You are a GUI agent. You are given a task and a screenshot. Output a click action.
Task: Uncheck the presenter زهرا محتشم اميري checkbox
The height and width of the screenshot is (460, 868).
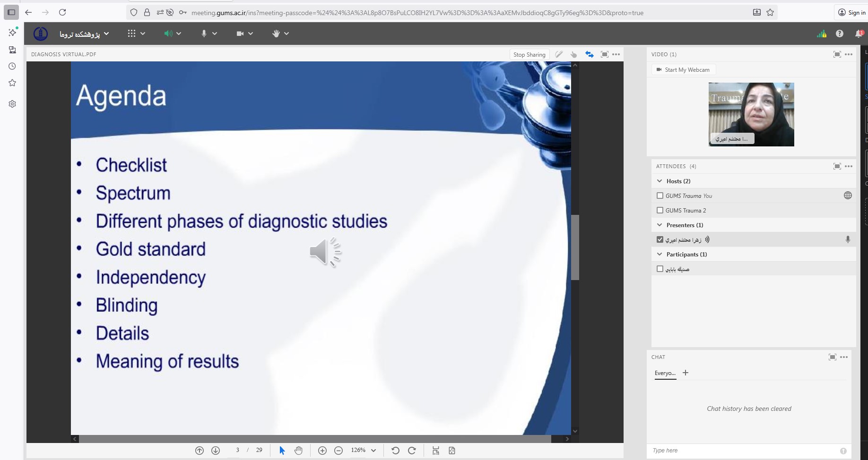point(660,239)
